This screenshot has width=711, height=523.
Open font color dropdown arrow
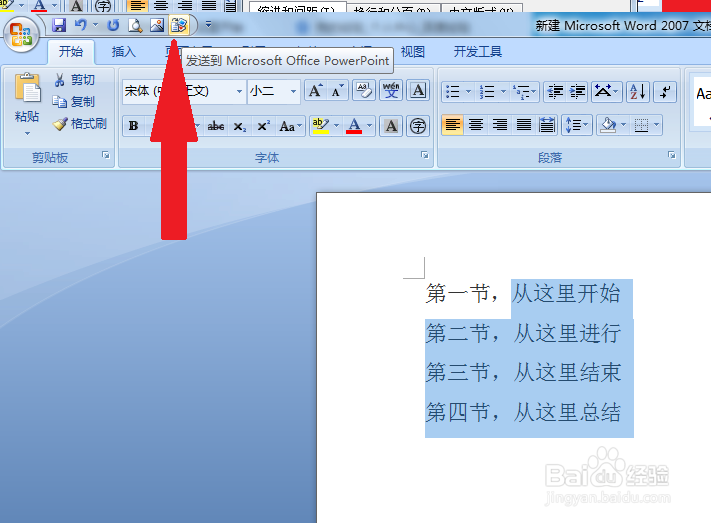click(x=370, y=126)
